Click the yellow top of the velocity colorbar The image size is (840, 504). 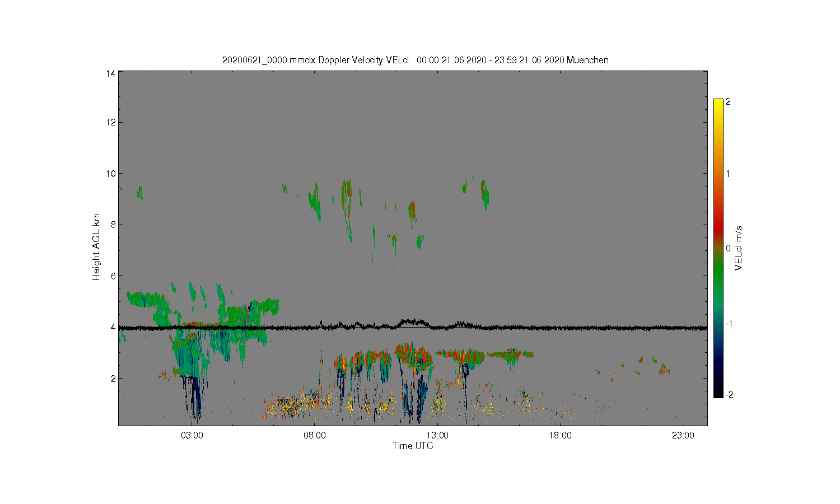(718, 104)
